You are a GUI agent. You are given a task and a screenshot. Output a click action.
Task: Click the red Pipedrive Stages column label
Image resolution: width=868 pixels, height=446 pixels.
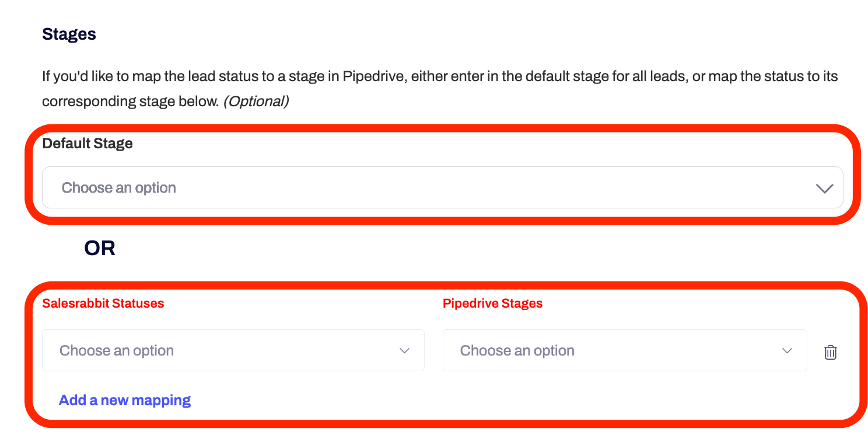492,304
